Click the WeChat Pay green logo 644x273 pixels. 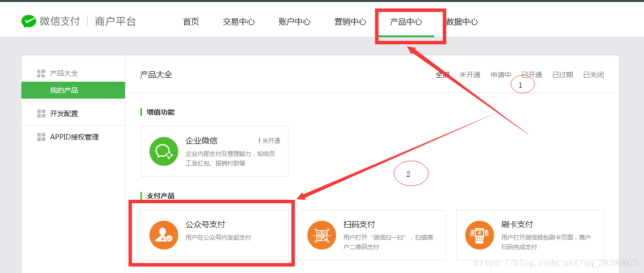[28, 21]
